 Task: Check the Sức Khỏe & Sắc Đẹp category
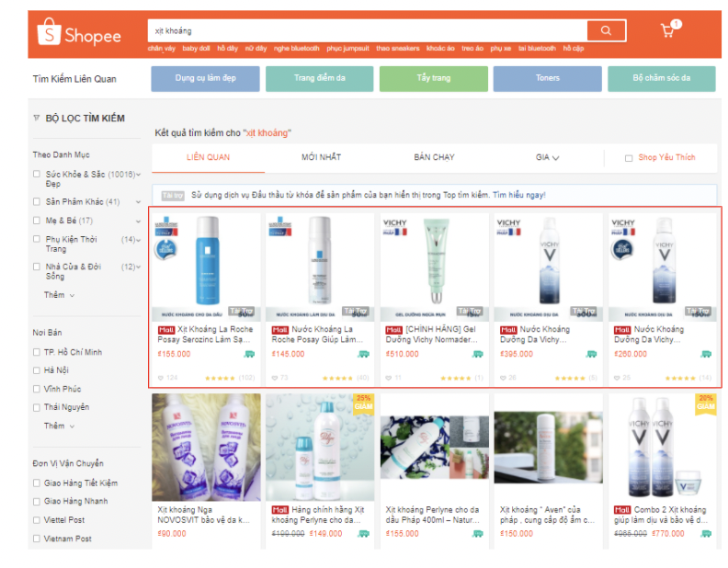tap(37, 174)
